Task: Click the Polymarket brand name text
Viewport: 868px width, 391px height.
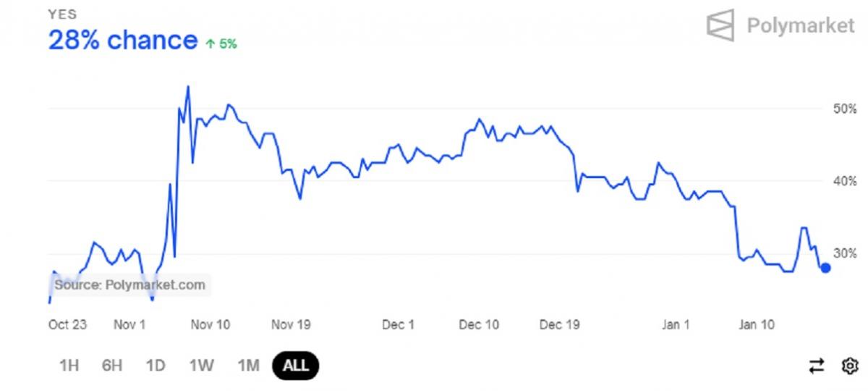Action: point(801,26)
